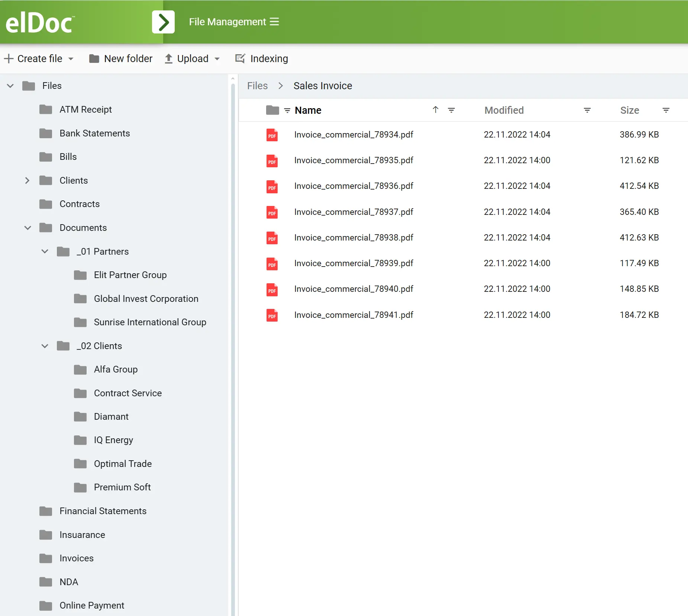Collapse the Documents folder tree node
688x616 pixels.
tap(28, 228)
